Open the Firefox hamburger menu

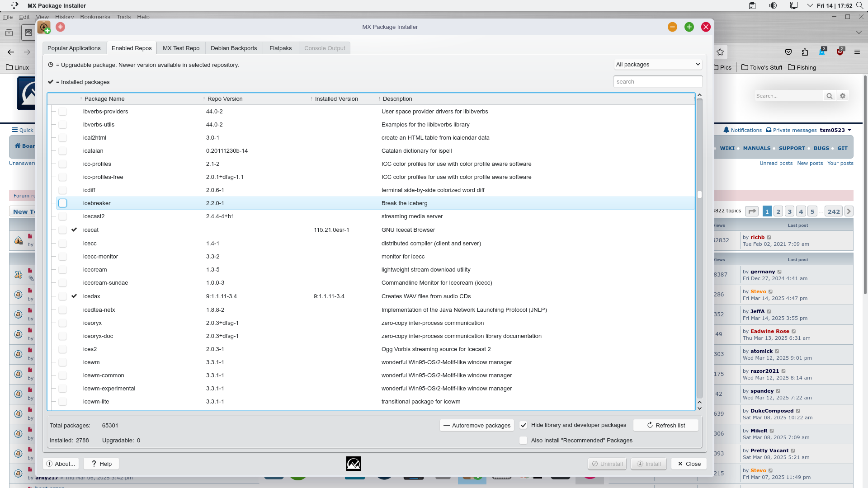858,52
